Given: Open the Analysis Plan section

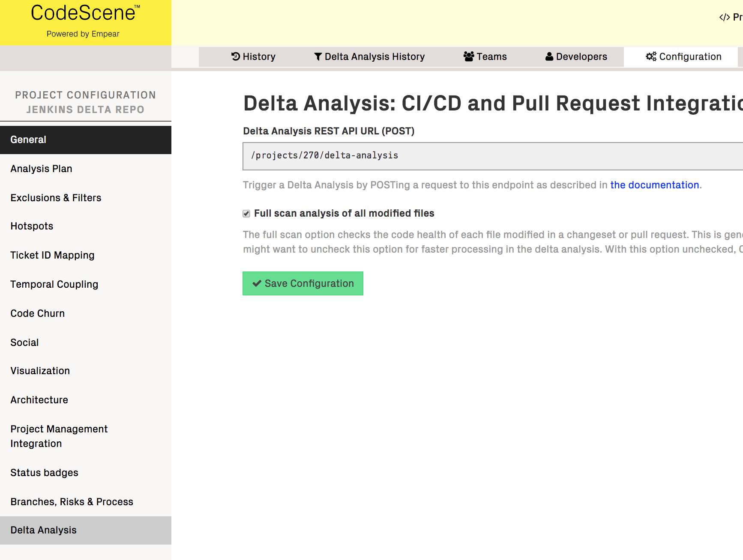Looking at the screenshot, I should click(x=86, y=169).
